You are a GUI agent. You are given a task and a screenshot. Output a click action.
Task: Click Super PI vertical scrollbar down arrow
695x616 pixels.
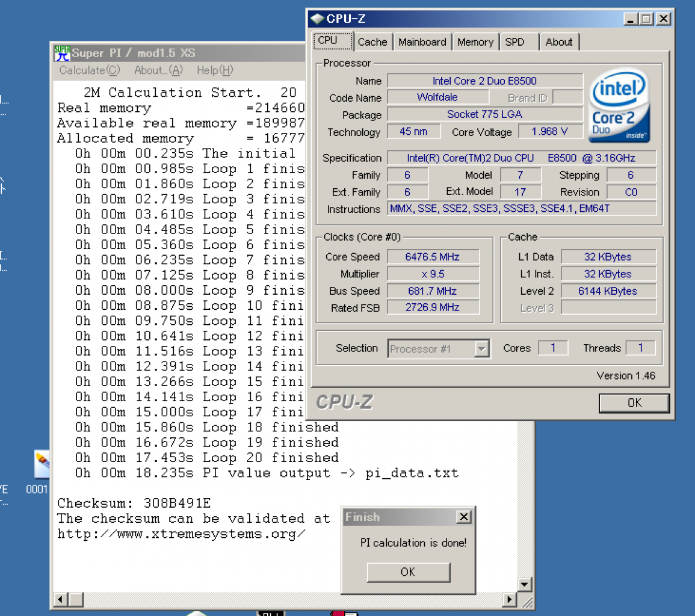[525, 585]
